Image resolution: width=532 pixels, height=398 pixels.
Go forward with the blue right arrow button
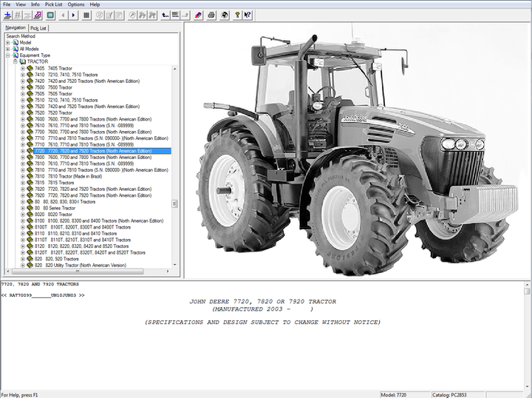click(x=73, y=15)
